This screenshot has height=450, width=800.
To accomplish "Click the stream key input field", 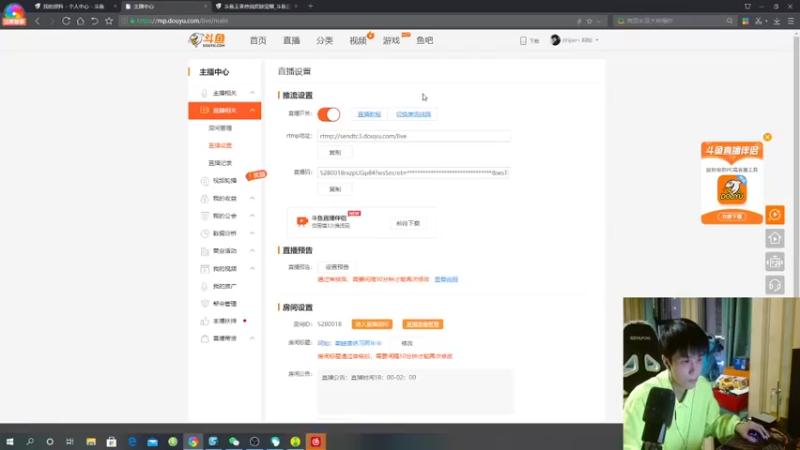I will pos(413,173).
